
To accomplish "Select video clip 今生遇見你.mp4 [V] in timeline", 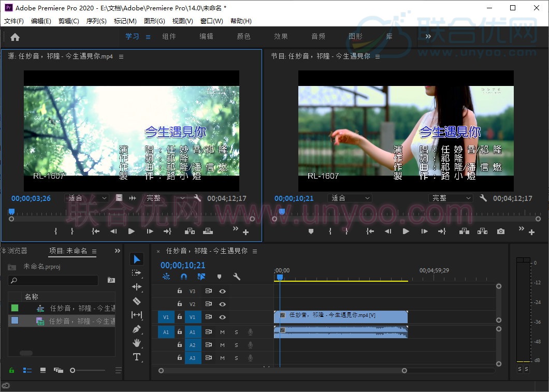I will (x=341, y=317).
